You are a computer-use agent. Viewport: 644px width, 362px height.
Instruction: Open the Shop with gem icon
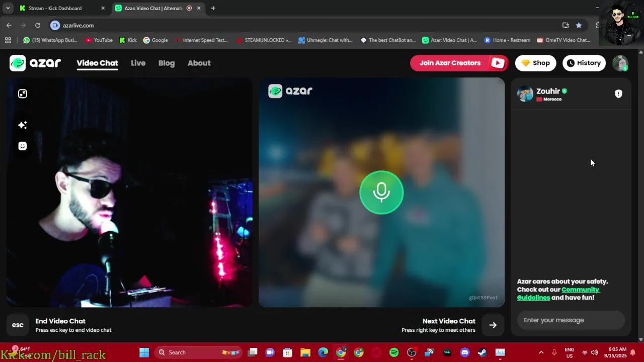click(535, 63)
